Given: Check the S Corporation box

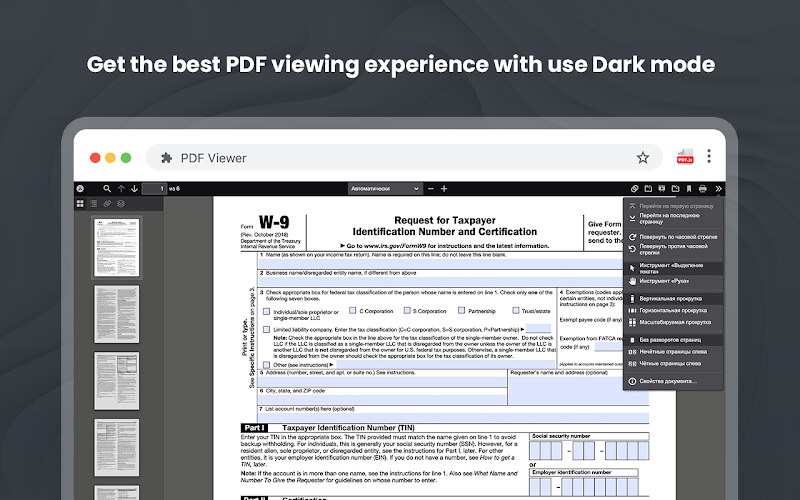Looking at the screenshot, I should [x=407, y=310].
